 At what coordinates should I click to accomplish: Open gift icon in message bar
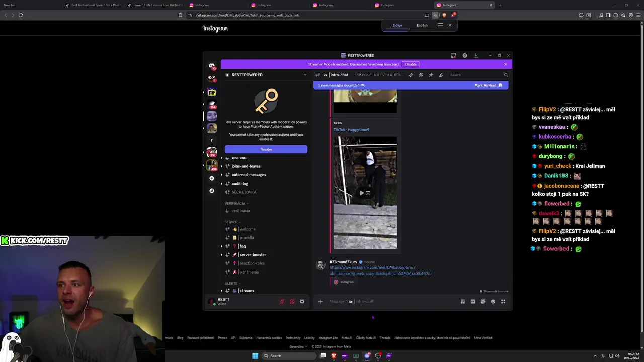(462, 301)
